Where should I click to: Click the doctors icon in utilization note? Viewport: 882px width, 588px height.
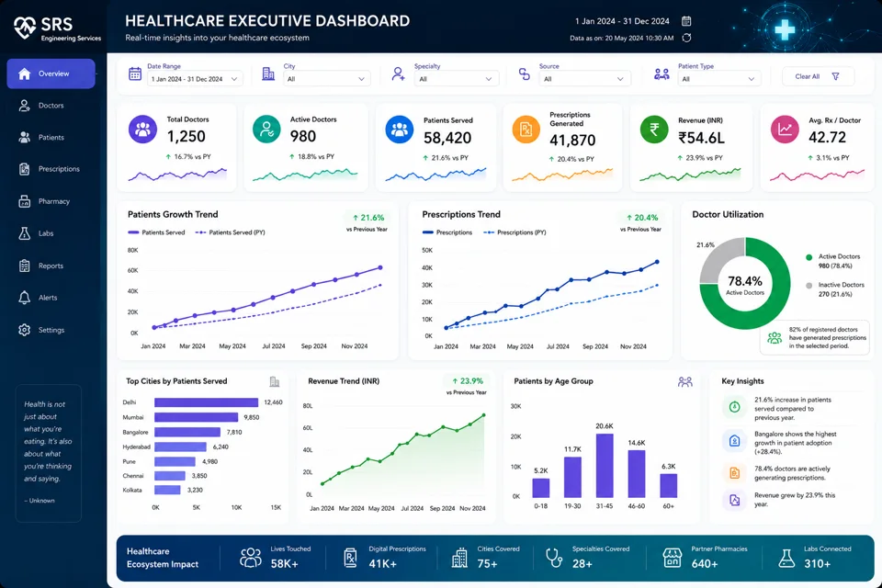click(775, 337)
